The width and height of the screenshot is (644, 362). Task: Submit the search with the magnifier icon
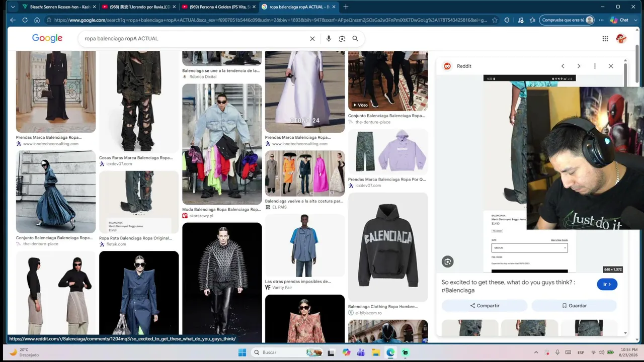click(355, 39)
